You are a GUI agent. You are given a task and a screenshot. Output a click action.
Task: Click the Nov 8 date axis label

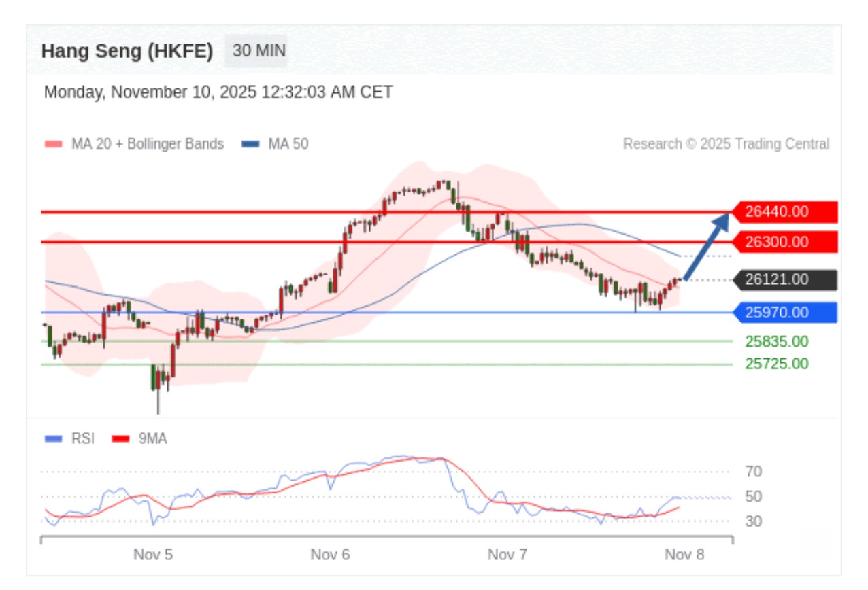(684, 555)
